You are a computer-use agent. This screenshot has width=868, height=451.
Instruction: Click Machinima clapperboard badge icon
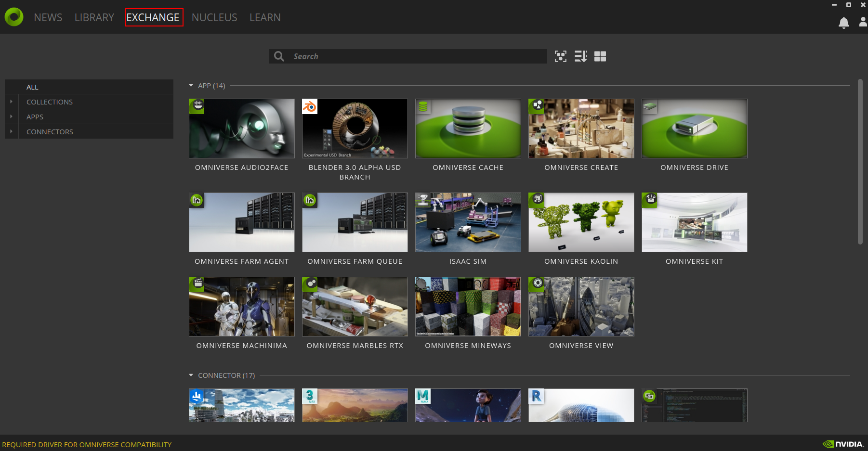[197, 284]
